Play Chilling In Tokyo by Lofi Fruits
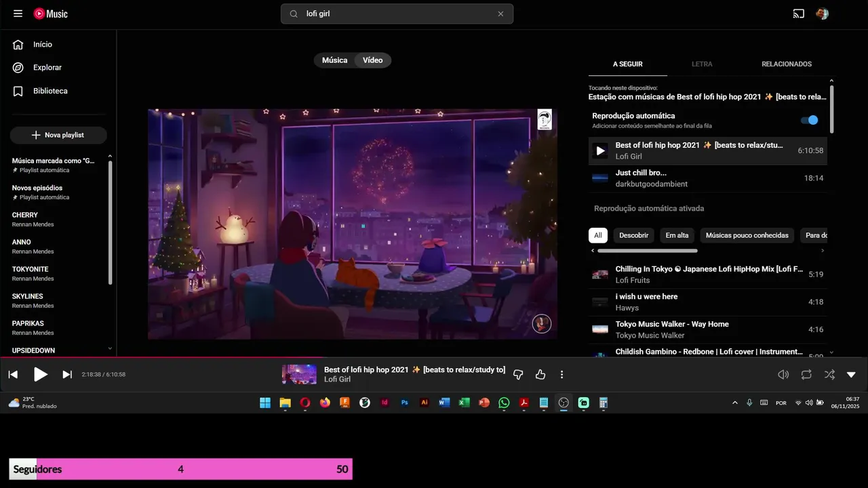The image size is (868, 488). click(708, 274)
